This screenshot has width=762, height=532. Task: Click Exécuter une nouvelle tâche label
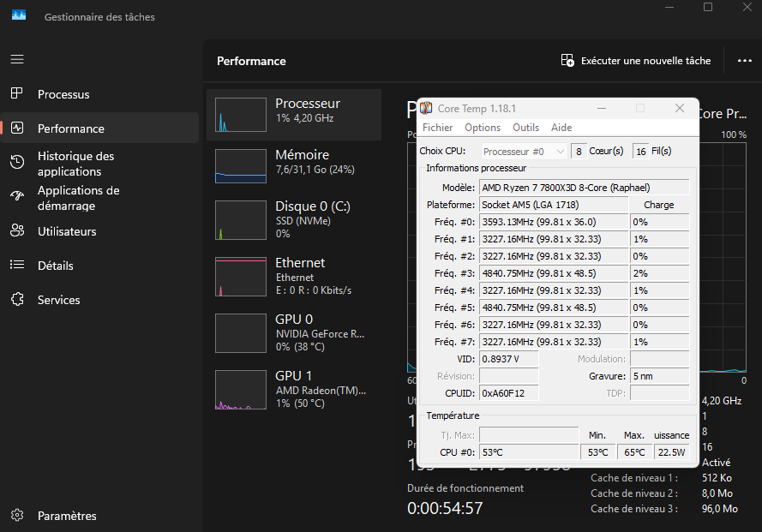(x=645, y=61)
